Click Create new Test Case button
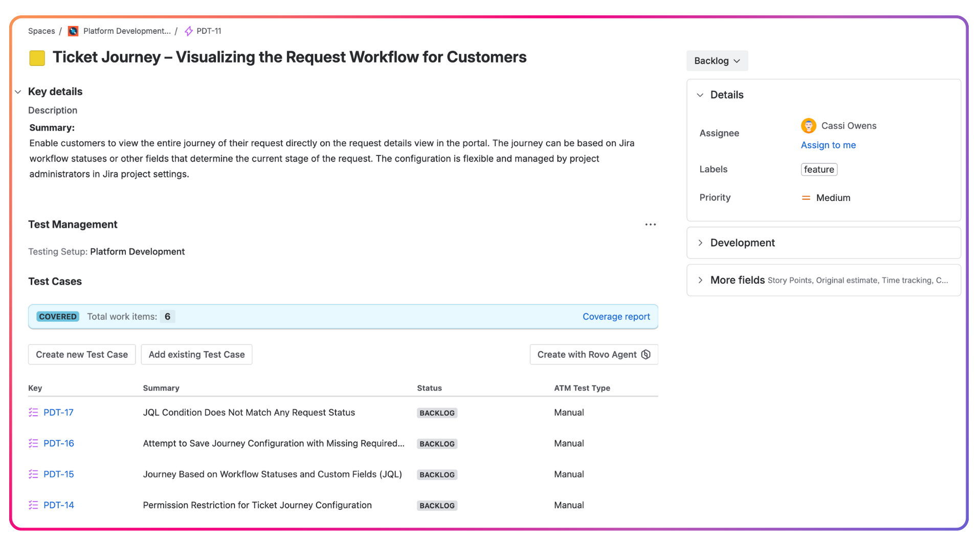 (82, 354)
